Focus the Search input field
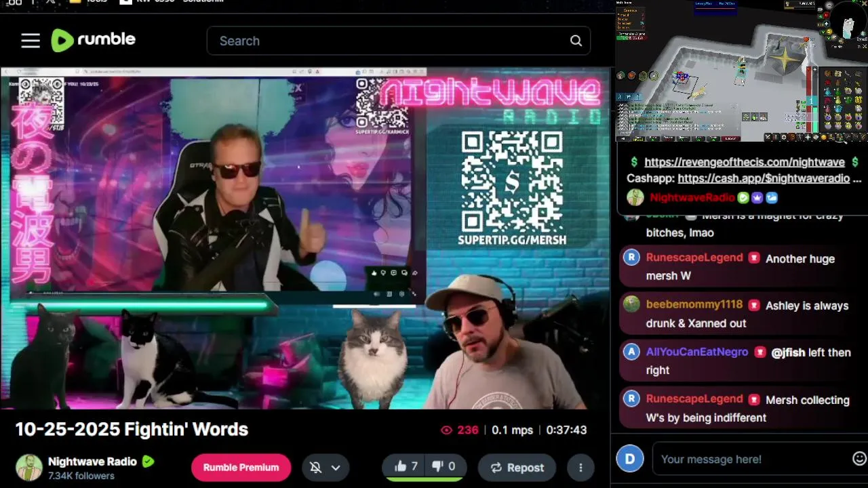868x488 pixels. 399,41
